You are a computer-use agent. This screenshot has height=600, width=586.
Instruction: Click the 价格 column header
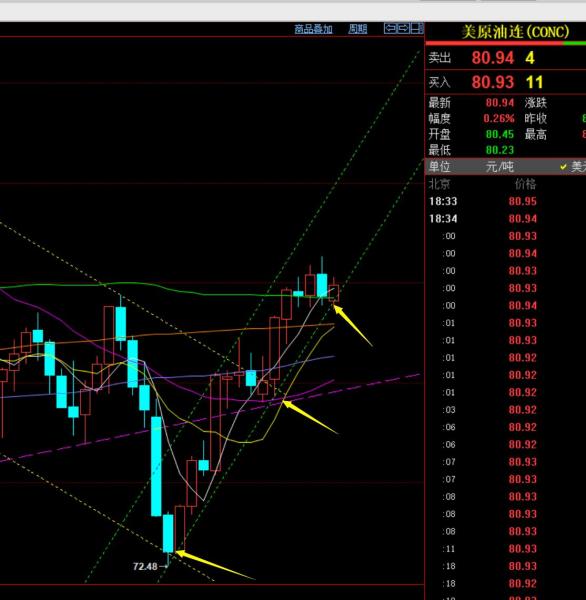526,184
